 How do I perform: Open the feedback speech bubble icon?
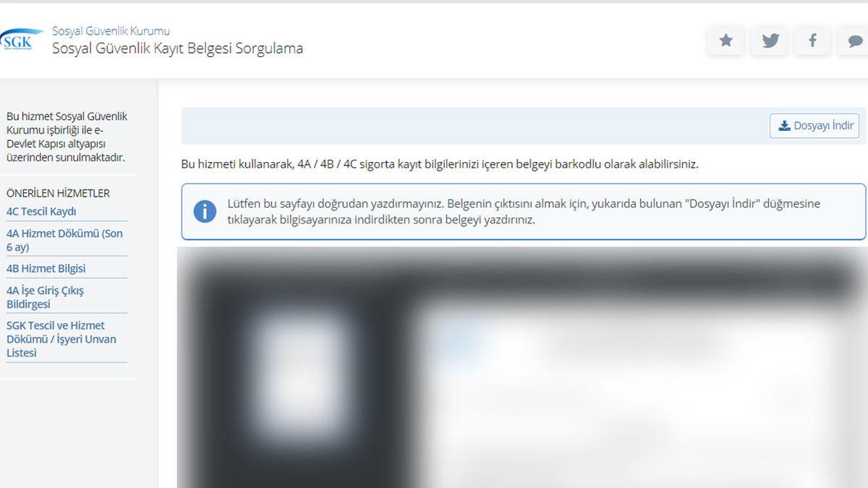(856, 40)
